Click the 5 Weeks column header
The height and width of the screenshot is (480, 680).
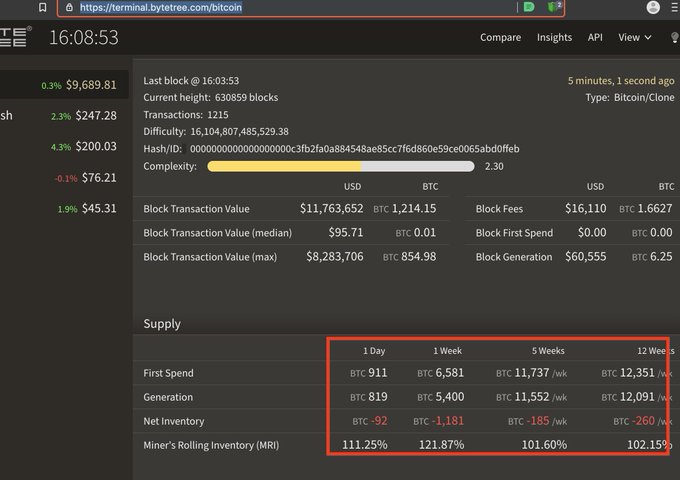tap(548, 351)
